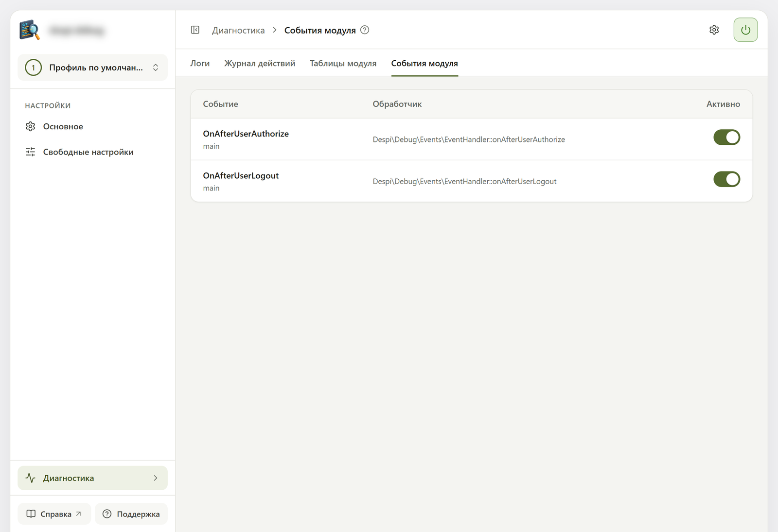Image resolution: width=778 pixels, height=532 pixels.
Task: Click book icon in Справка button
Action: (x=31, y=514)
